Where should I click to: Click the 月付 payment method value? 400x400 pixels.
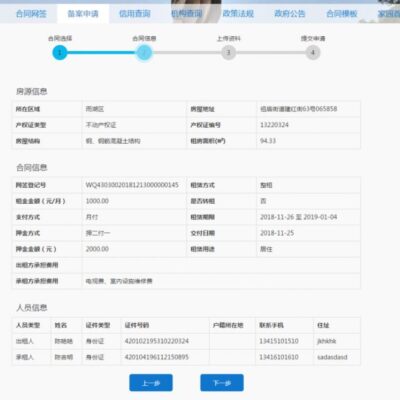click(x=92, y=217)
